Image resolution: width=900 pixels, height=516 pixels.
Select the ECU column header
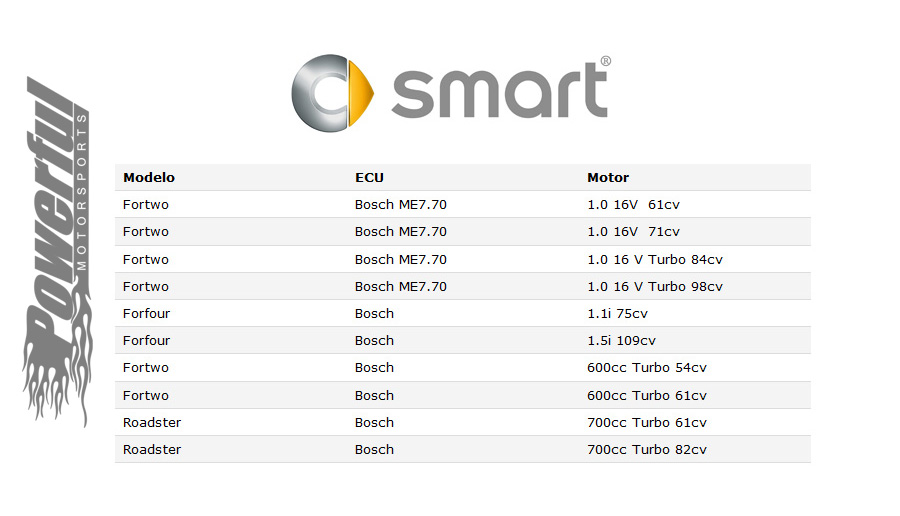369,177
